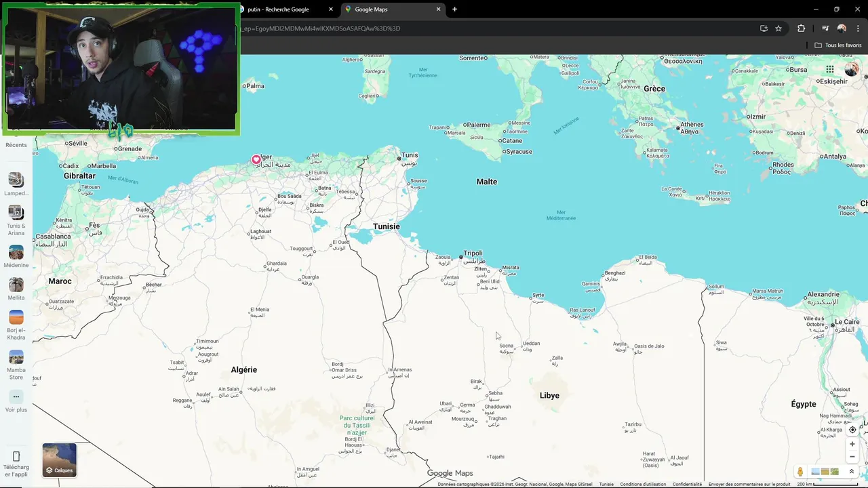This screenshot has width=868, height=488.
Task: Zoom in on the map
Action: (x=852, y=444)
